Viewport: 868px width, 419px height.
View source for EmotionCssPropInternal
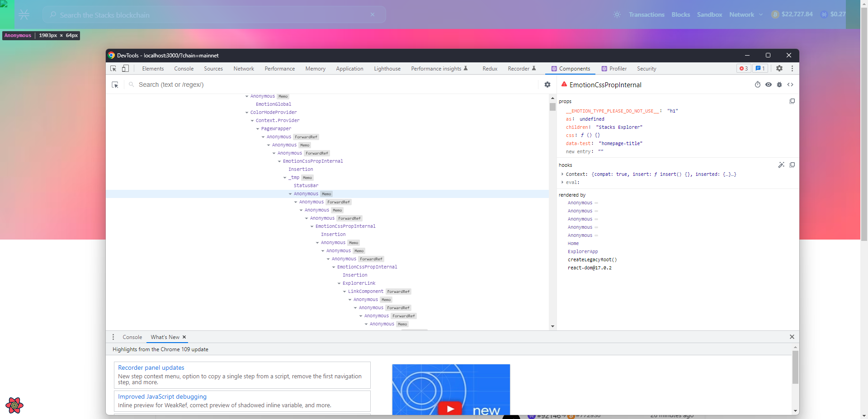(x=790, y=85)
